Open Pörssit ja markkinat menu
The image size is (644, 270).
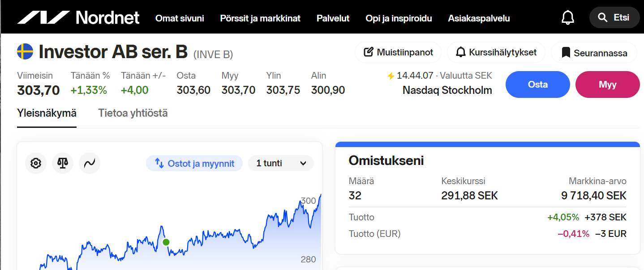260,18
